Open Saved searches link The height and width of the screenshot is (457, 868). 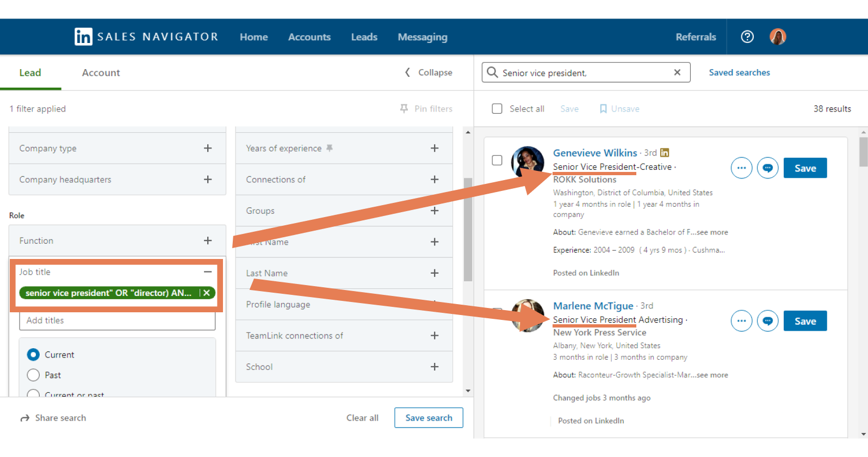point(739,72)
